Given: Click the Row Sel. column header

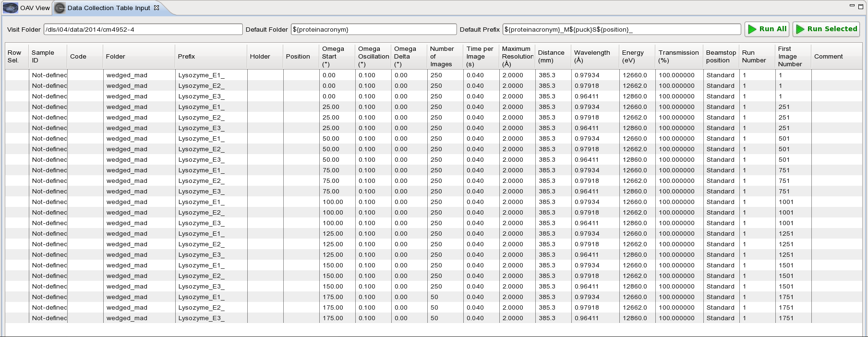Looking at the screenshot, I should [17, 57].
